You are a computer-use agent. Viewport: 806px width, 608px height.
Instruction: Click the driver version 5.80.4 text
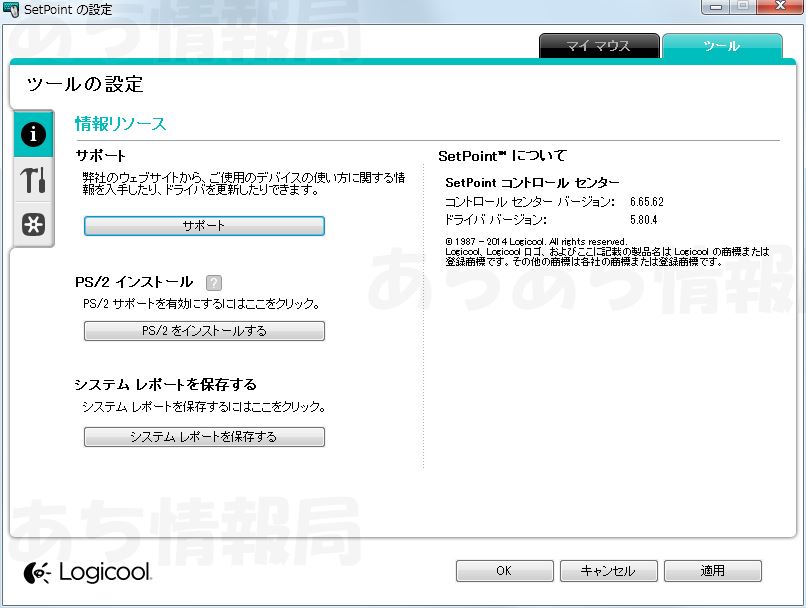643,219
